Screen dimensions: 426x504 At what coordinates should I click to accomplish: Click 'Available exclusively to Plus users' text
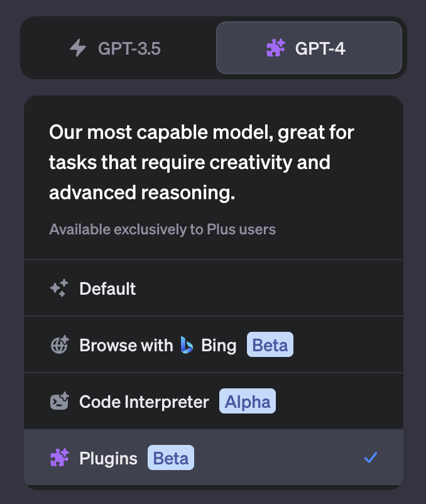coord(162,229)
